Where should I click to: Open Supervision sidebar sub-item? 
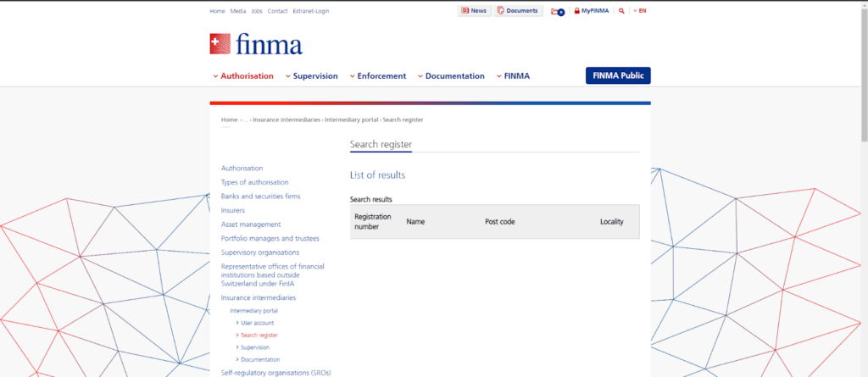(254, 347)
